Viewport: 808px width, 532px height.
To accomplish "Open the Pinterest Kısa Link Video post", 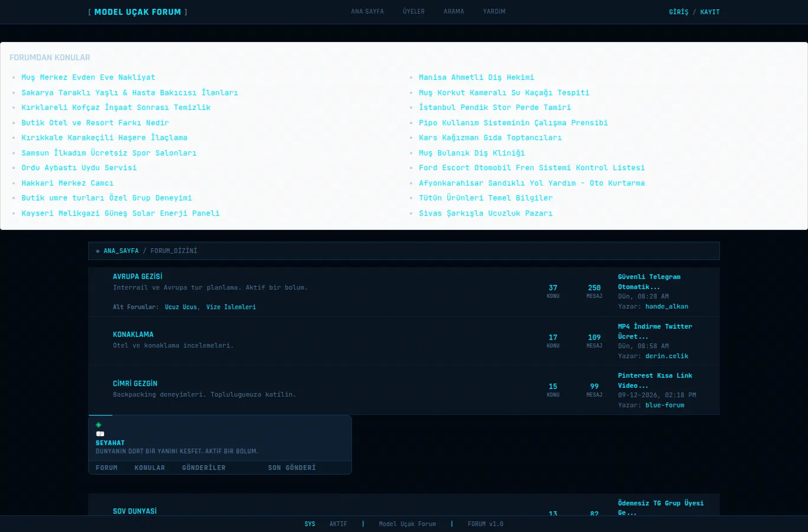I will point(655,380).
